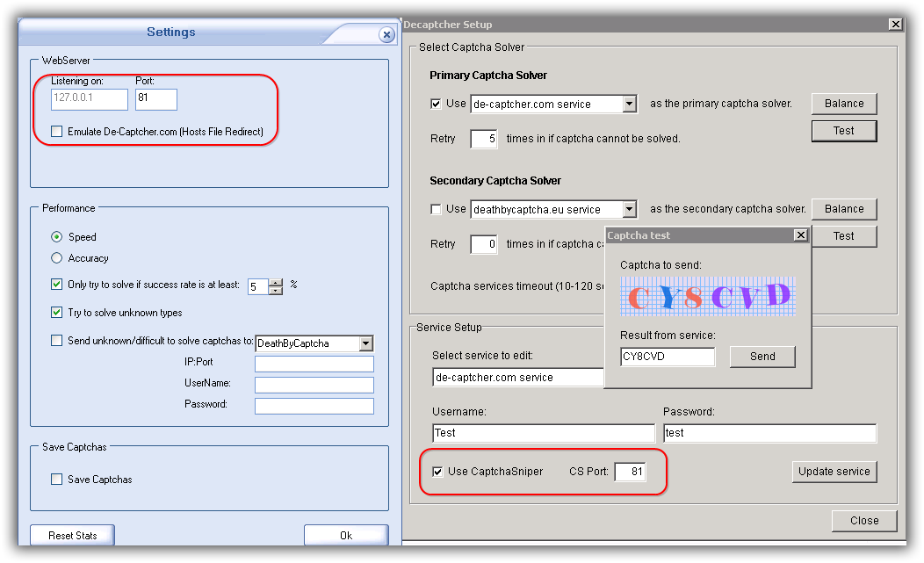The width and height of the screenshot is (924, 563).
Task: Click the Decaptcher Password field
Action: 769,433
